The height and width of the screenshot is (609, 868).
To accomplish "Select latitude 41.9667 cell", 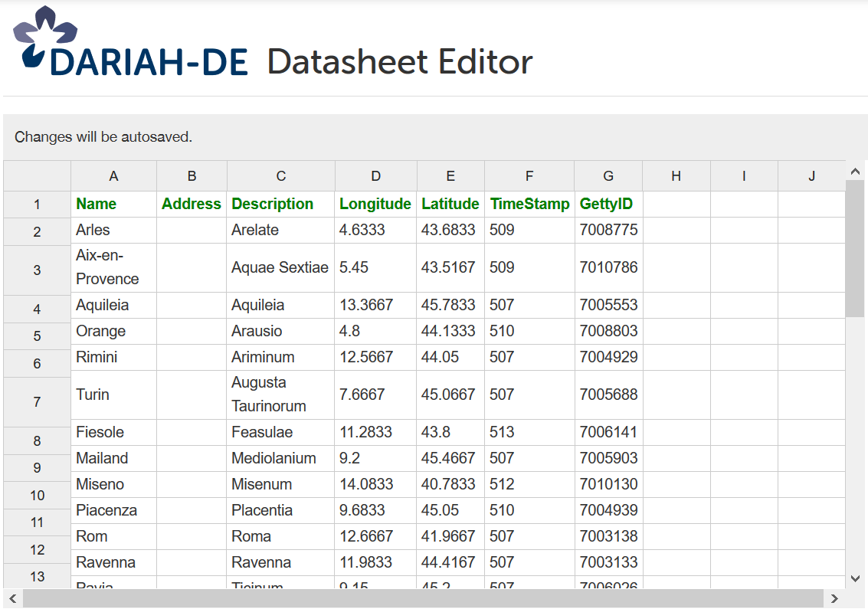I will pos(450,536).
